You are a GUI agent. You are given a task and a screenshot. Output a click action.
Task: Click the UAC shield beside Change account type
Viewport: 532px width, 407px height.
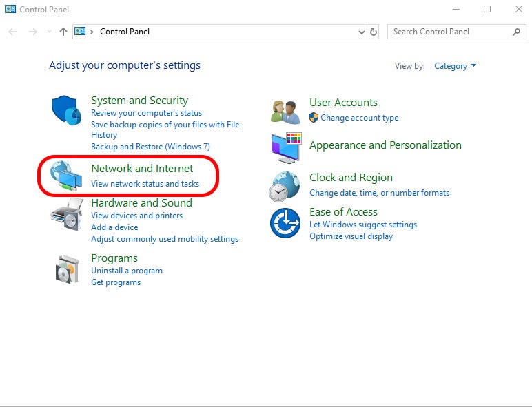pos(314,118)
